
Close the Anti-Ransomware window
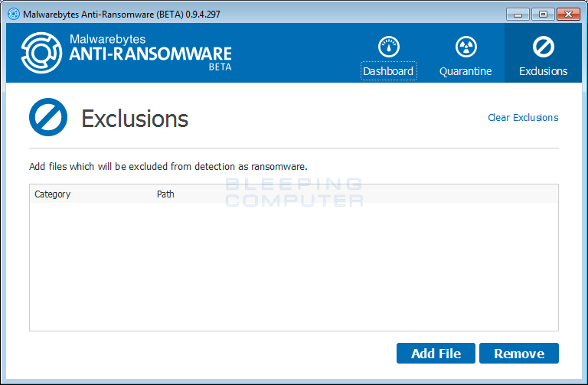click(567, 14)
